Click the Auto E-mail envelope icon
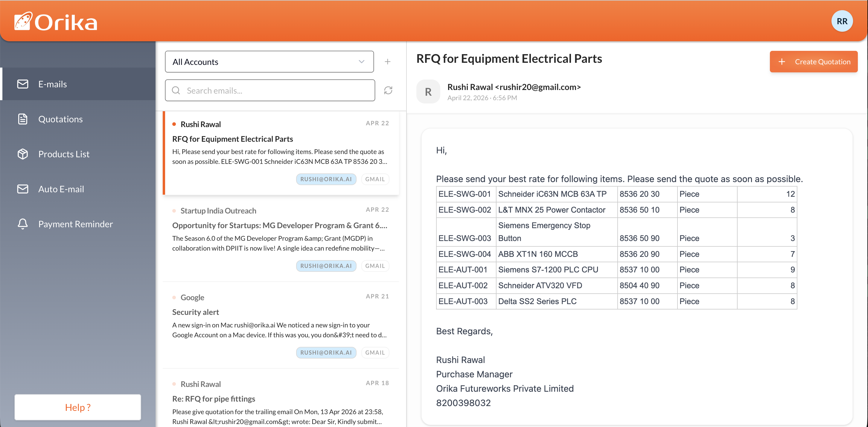 pyautogui.click(x=22, y=189)
